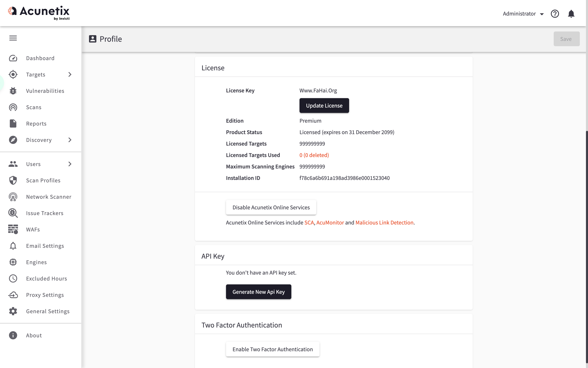Click the 0 (0 deleted) targets link
Screen dimensions: 588x368
[314, 155]
